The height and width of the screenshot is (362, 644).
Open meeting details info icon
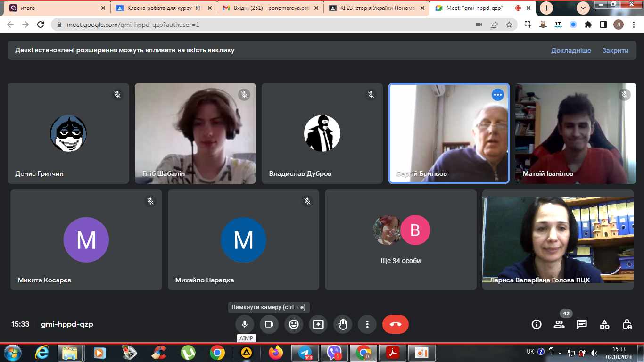point(536,324)
